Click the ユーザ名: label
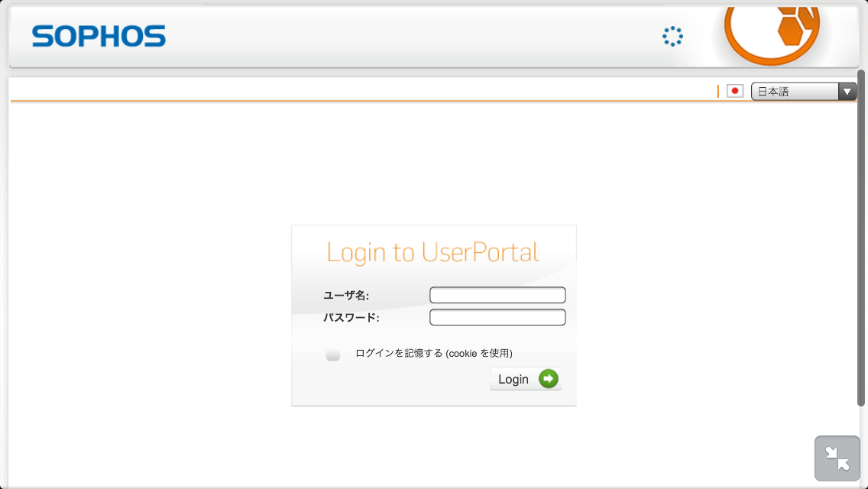Screen dimensions: 868x489 click(346, 296)
